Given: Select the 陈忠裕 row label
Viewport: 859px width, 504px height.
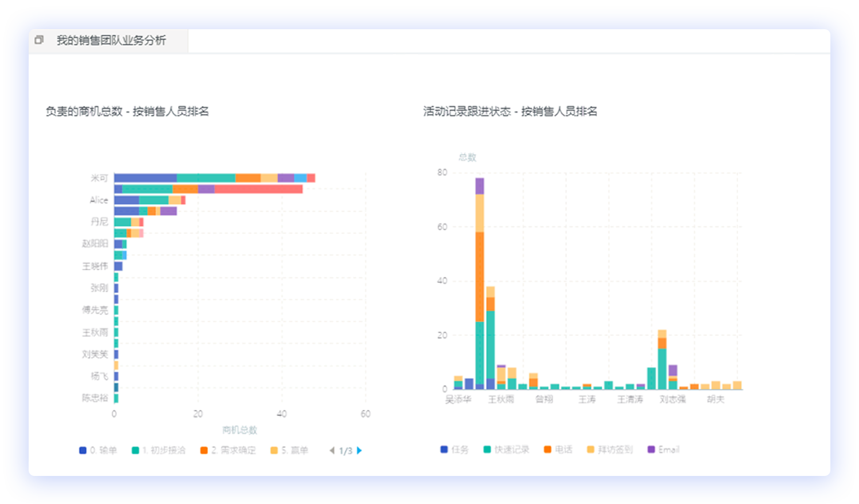Looking at the screenshot, I should tap(95, 397).
